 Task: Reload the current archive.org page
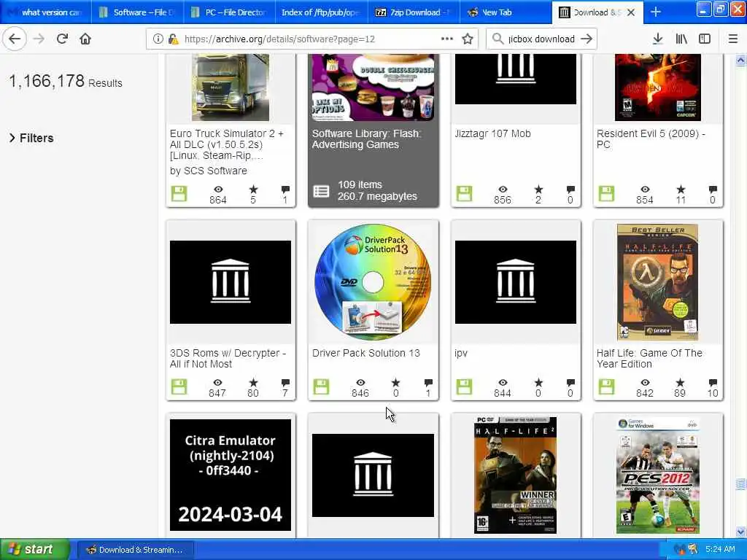coord(62,39)
